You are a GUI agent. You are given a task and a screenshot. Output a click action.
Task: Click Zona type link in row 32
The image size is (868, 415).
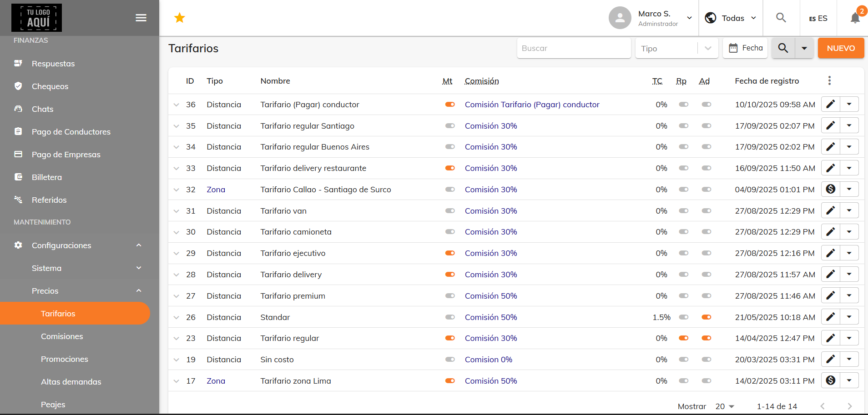(x=216, y=190)
